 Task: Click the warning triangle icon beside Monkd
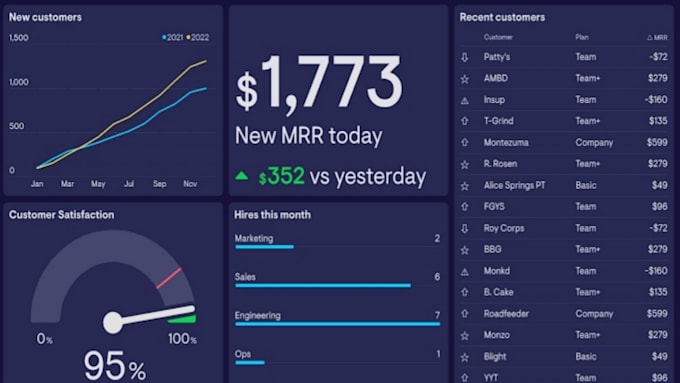(464, 272)
